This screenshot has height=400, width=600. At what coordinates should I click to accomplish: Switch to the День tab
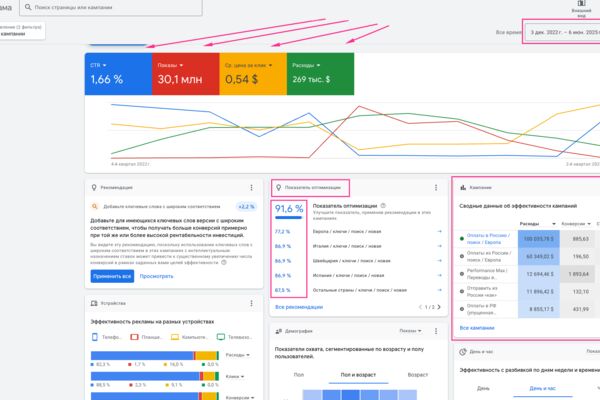point(483,388)
